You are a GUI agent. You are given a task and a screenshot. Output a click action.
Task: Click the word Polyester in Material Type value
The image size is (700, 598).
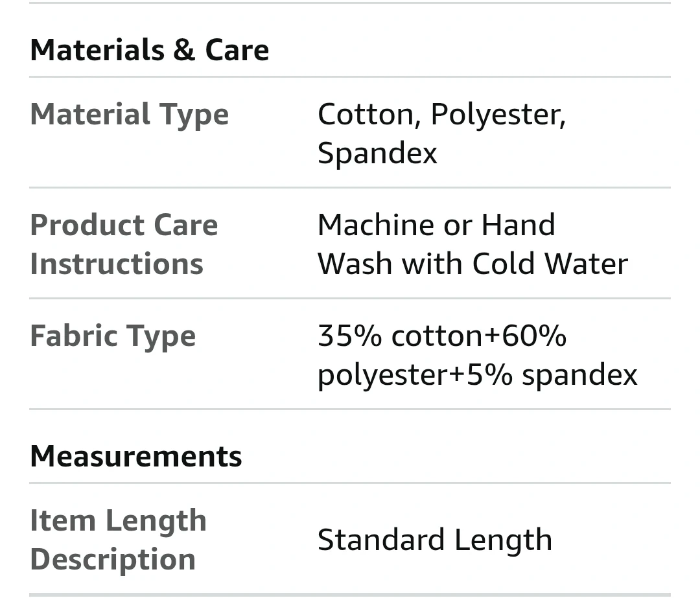point(497,115)
